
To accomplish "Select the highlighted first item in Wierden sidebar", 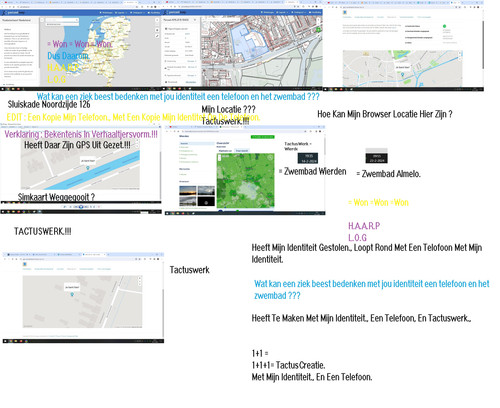I will [197, 143].
